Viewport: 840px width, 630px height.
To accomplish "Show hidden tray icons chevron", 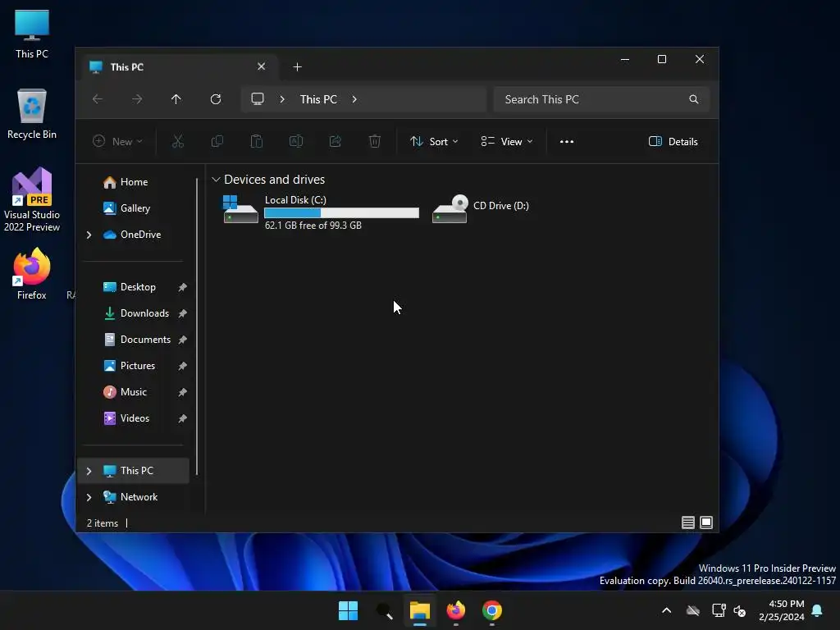I will pyautogui.click(x=666, y=610).
